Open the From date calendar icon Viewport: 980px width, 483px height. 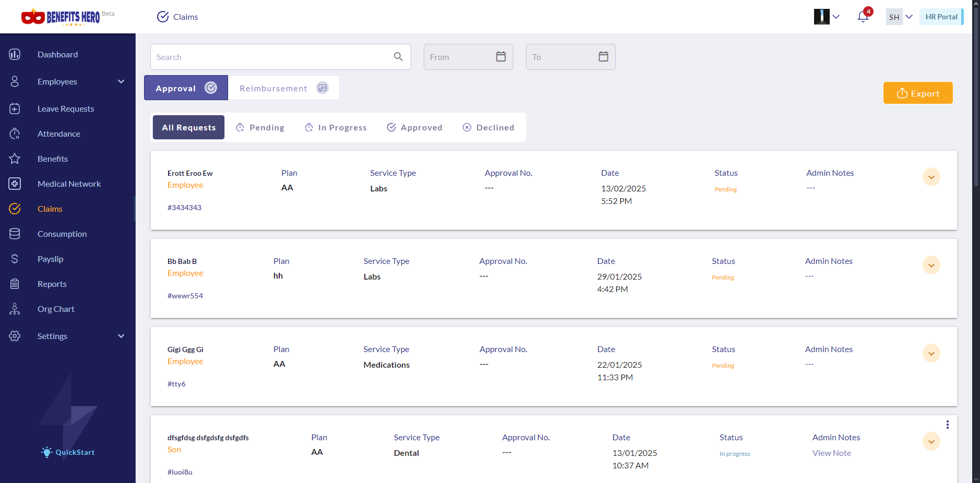pos(500,57)
